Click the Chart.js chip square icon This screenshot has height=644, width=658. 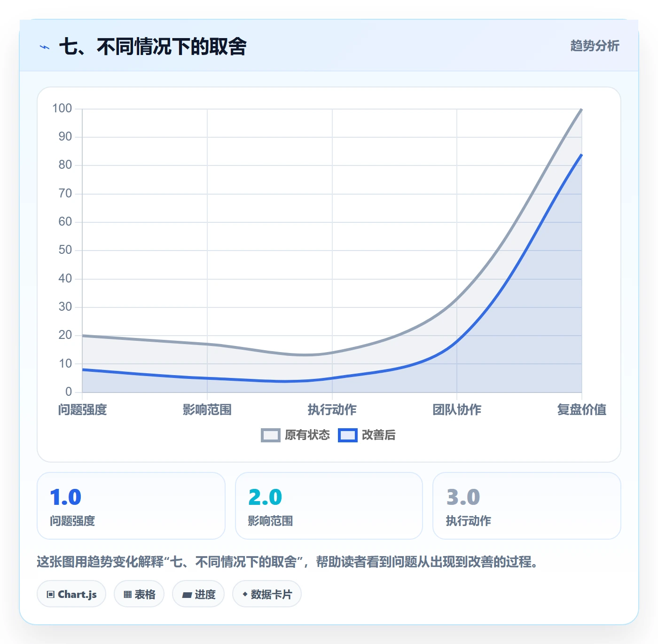click(51, 595)
